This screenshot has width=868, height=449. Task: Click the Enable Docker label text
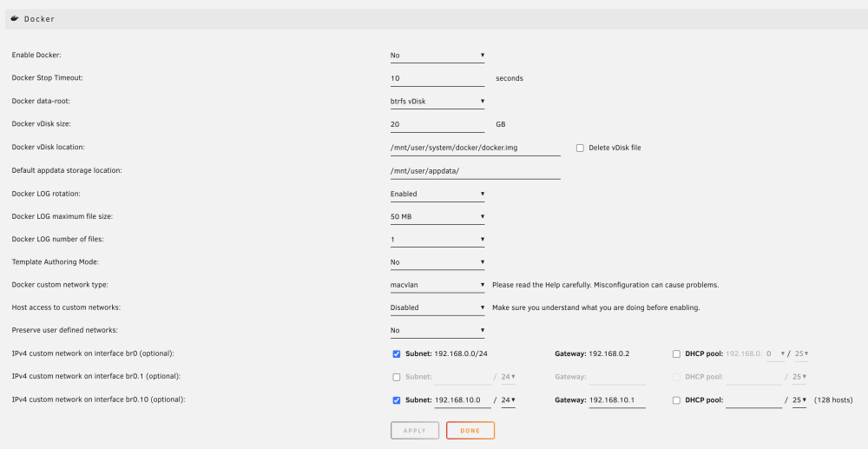click(36, 55)
